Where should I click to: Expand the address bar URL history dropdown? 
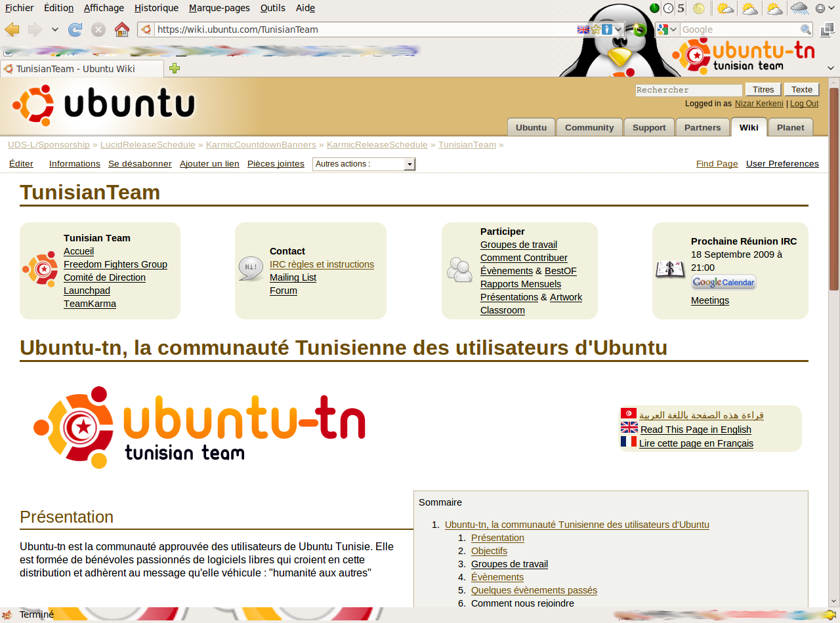(618, 30)
